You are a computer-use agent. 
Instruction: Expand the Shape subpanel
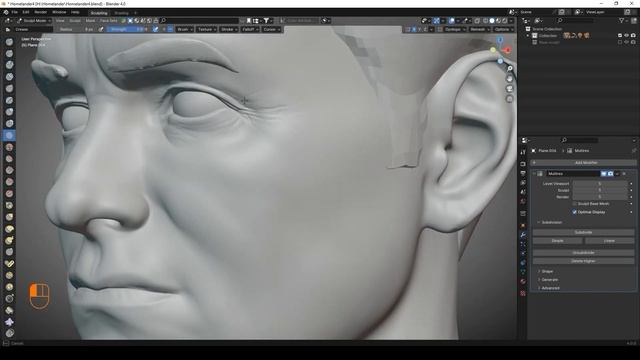pyautogui.click(x=547, y=271)
